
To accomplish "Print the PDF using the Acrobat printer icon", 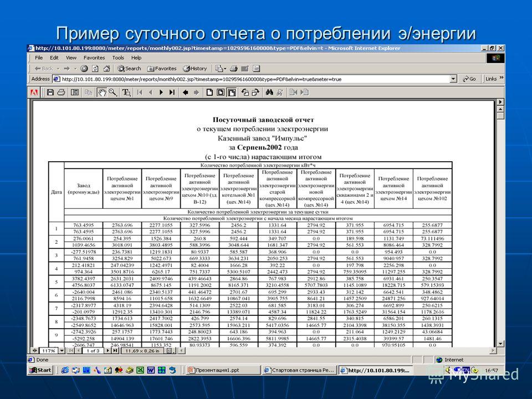I will (61, 93).
